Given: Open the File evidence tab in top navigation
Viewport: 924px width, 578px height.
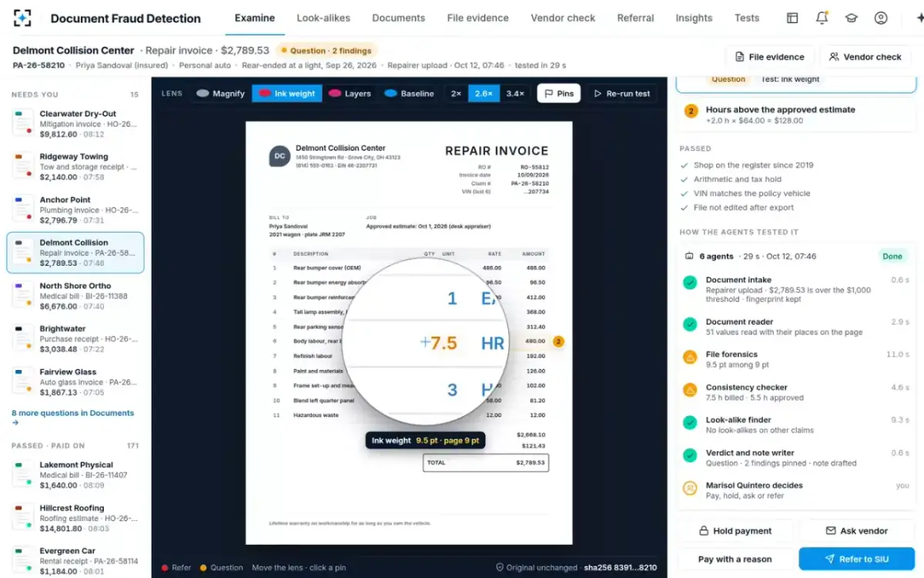Looking at the screenshot, I should [x=477, y=18].
